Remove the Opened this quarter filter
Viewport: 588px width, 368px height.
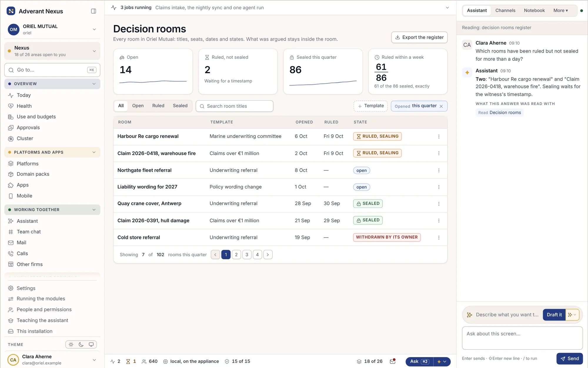click(x=441, y=106)
